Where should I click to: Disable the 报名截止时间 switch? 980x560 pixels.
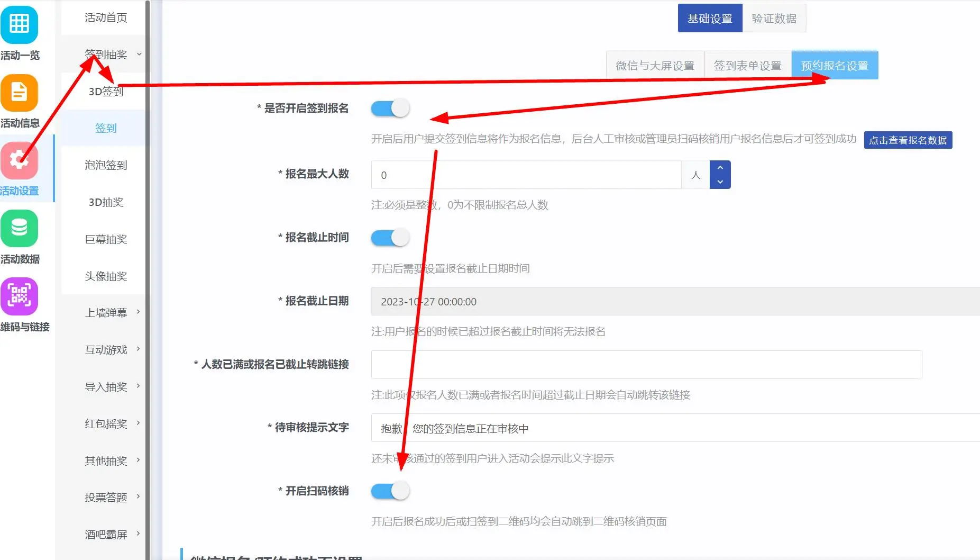(x=390, y=238)
